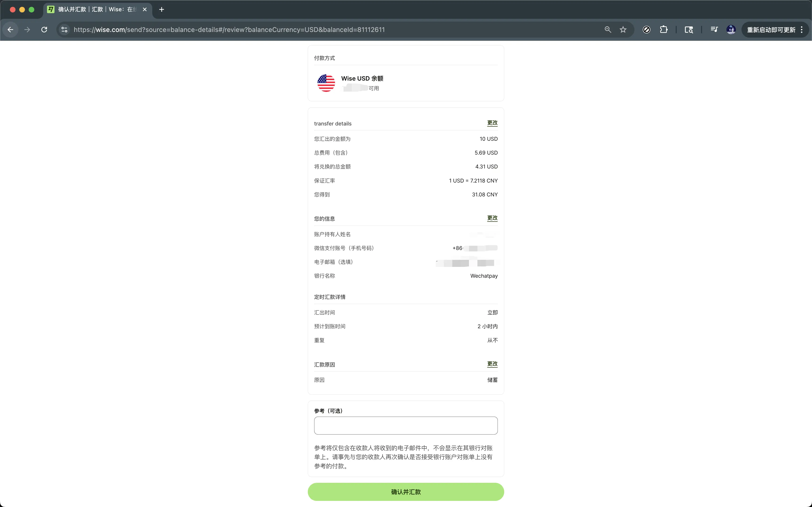Bookmark this page with the star icon
Screen dimensions: 812x507
(623, 30)
